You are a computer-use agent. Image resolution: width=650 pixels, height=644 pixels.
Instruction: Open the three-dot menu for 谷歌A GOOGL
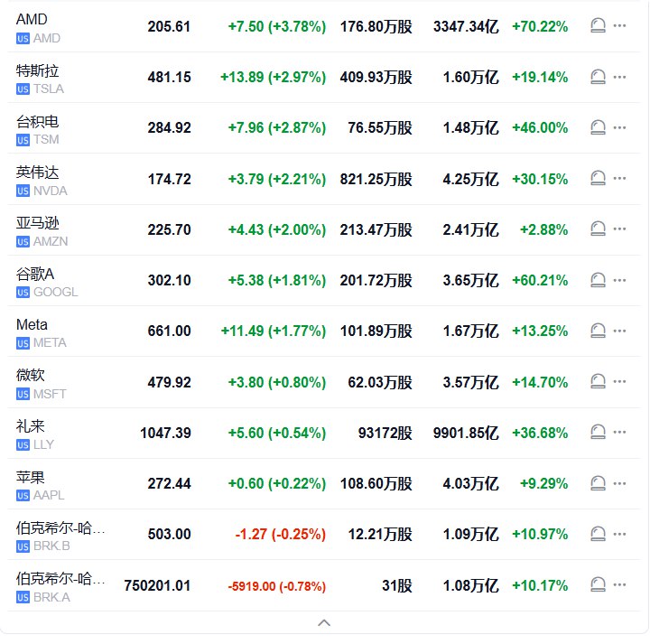(619, 280)
